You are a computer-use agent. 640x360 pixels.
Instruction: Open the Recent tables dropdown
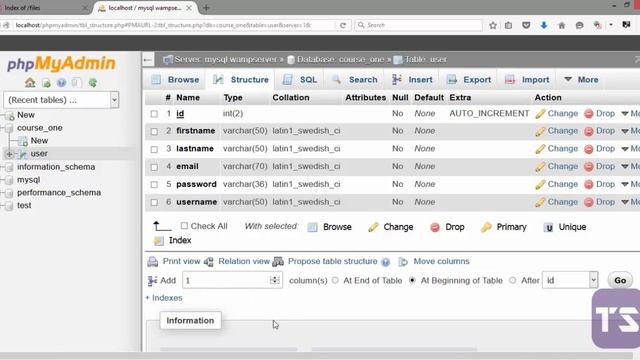[x=61, y=100]
